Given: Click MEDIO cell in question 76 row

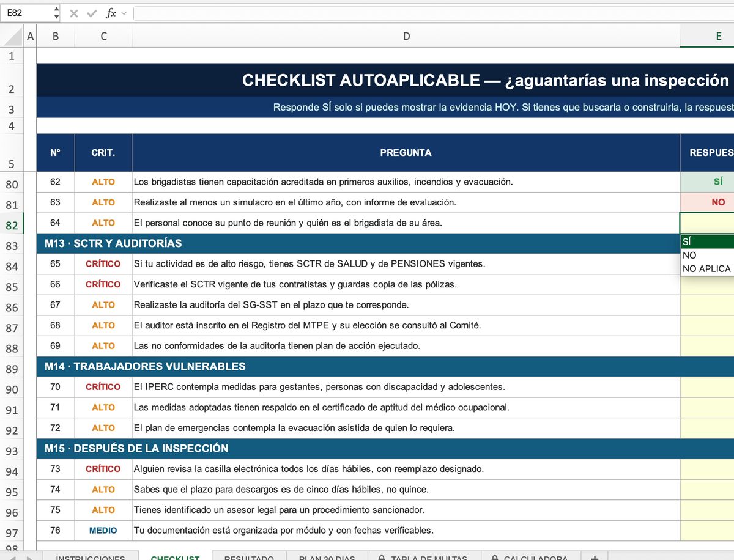Looking at the screenshot, I should 103,530.
